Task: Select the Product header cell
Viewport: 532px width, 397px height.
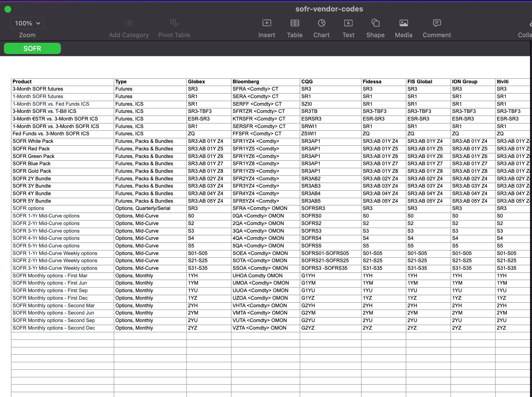Action: (x=63, y=82)
